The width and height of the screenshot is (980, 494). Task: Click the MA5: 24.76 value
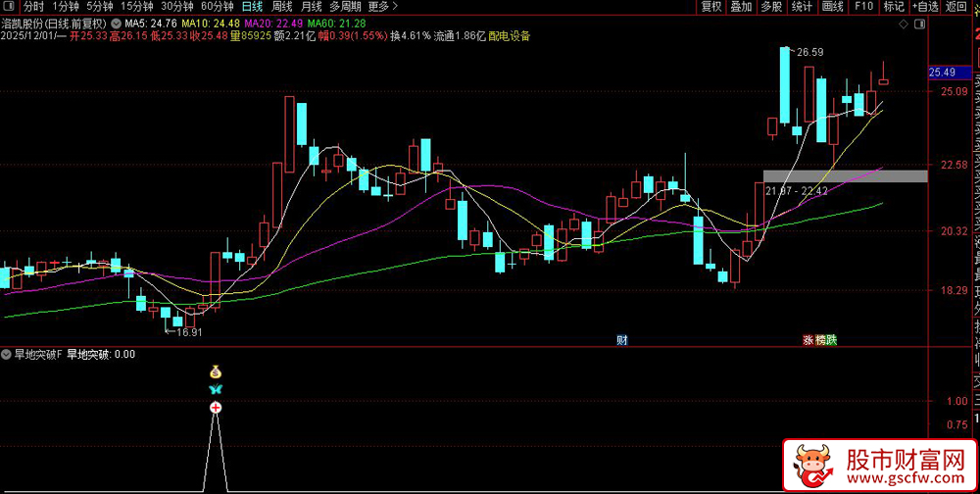click(151, 24)
